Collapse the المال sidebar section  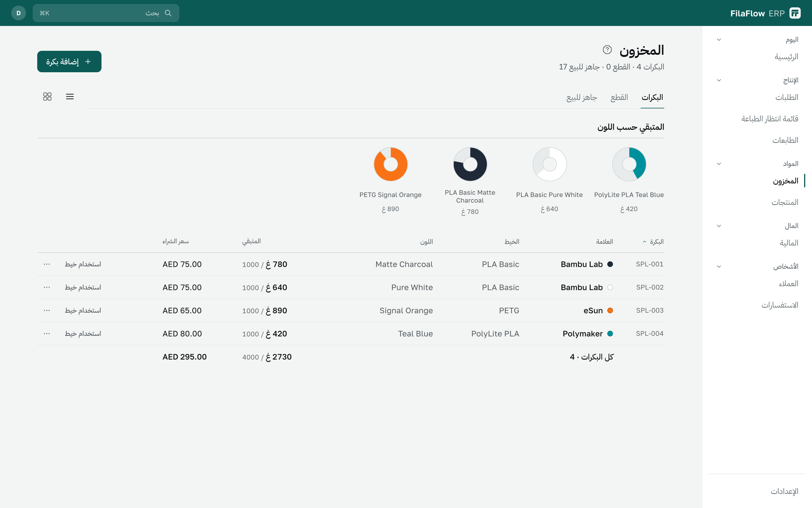coord(719,226)
